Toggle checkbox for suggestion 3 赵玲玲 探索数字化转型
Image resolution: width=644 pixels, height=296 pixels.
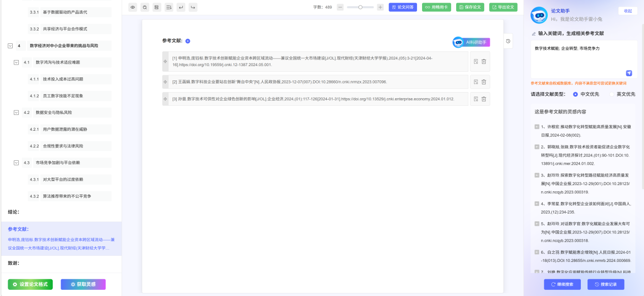[x=537, y=175]
